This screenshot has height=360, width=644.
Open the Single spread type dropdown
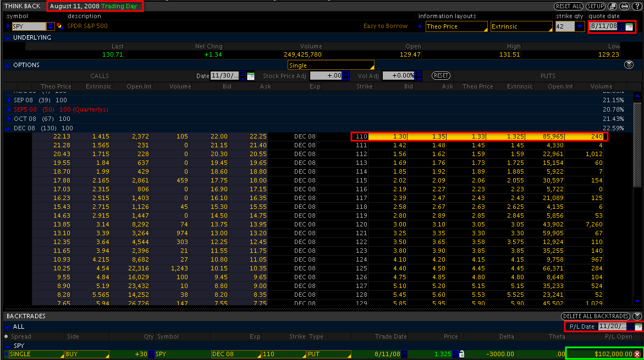[x=330, y=65]
